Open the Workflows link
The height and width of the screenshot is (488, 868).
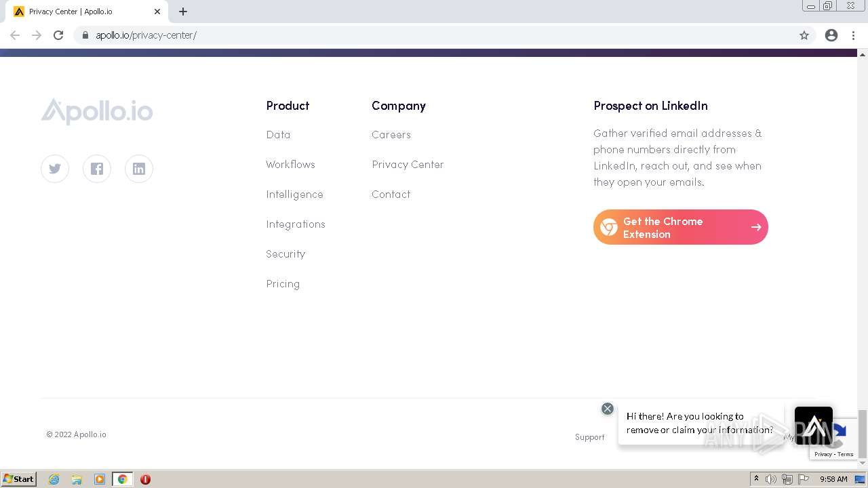point(290,165)
